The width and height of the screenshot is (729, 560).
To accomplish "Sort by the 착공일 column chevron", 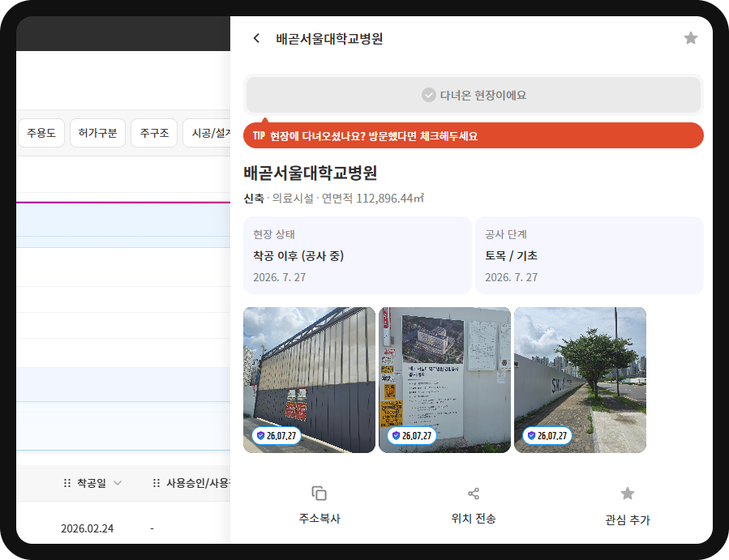I will 118,483.
